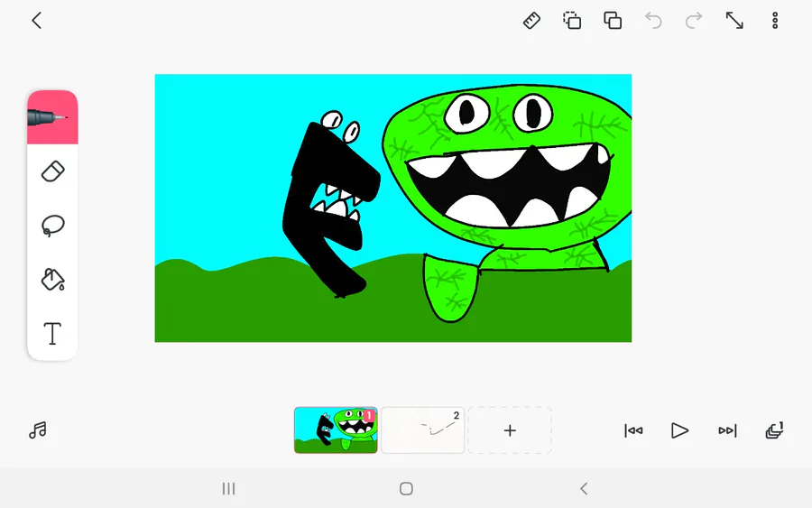Add a new frame with plus
Screen dimensions: 812x508
(x=510, y=430)
